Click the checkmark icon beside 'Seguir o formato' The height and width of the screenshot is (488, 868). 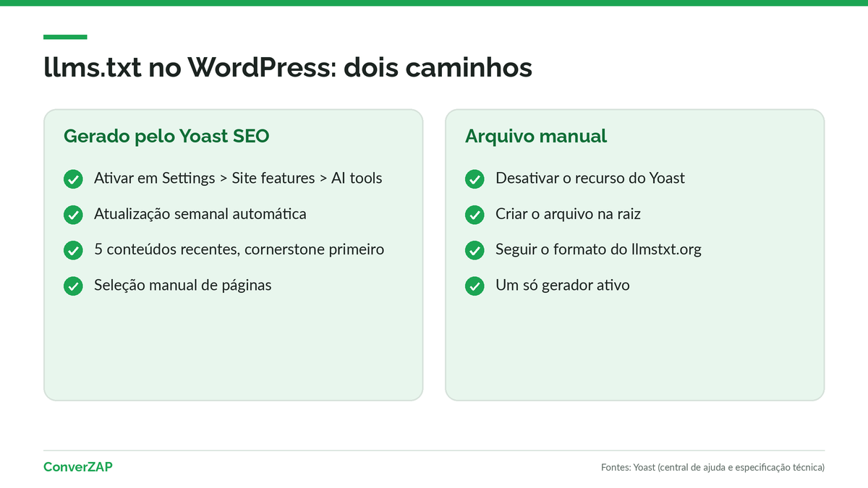click(x=475, y=250)
